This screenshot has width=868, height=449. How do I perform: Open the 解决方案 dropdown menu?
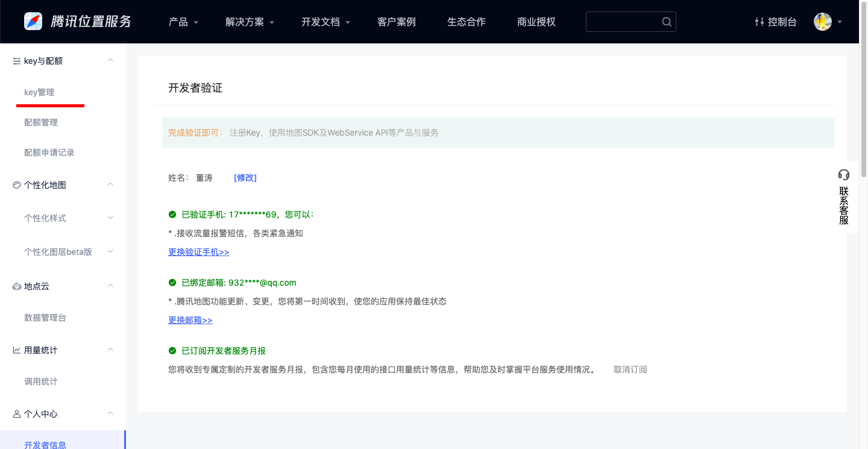coord(250,22)
